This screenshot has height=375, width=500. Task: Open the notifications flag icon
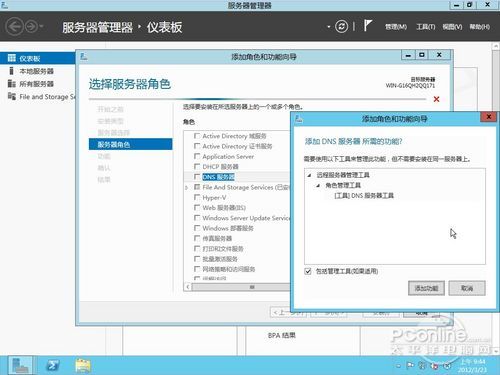[x=368, y=26]
